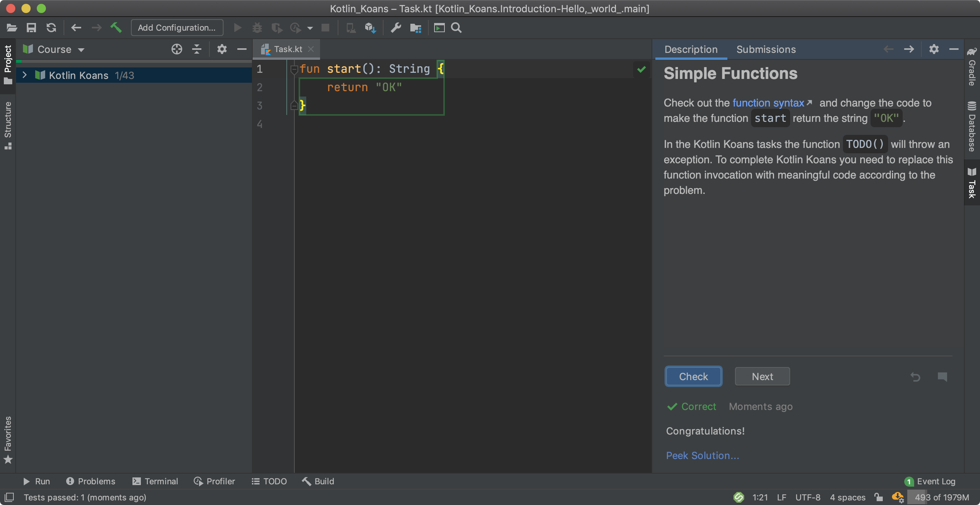
Task: Click the wrench Settings icon in toolbar
Action: click(x=396, y=28)
